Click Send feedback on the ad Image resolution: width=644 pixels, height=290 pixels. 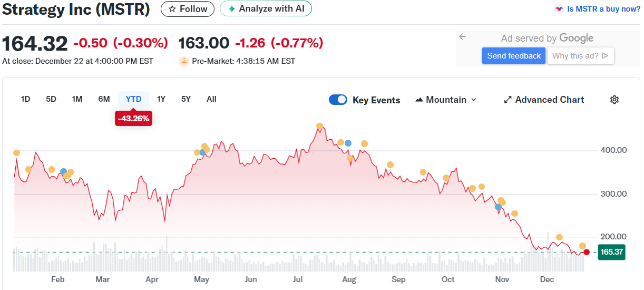514,56
